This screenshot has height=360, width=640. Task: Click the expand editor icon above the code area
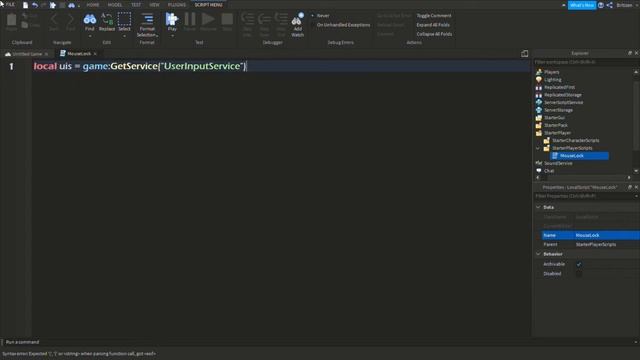524,53
